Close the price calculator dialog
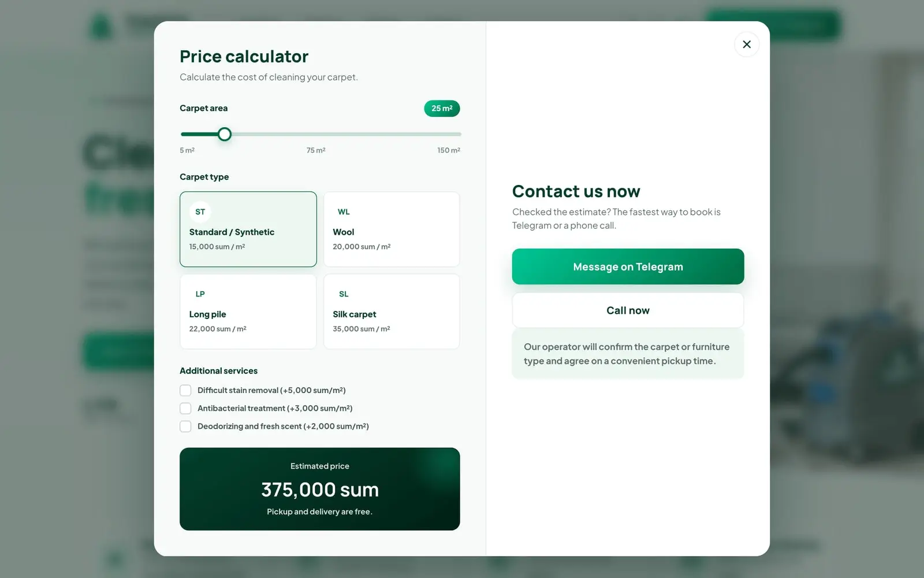924x578 pixels. point(747,45)
